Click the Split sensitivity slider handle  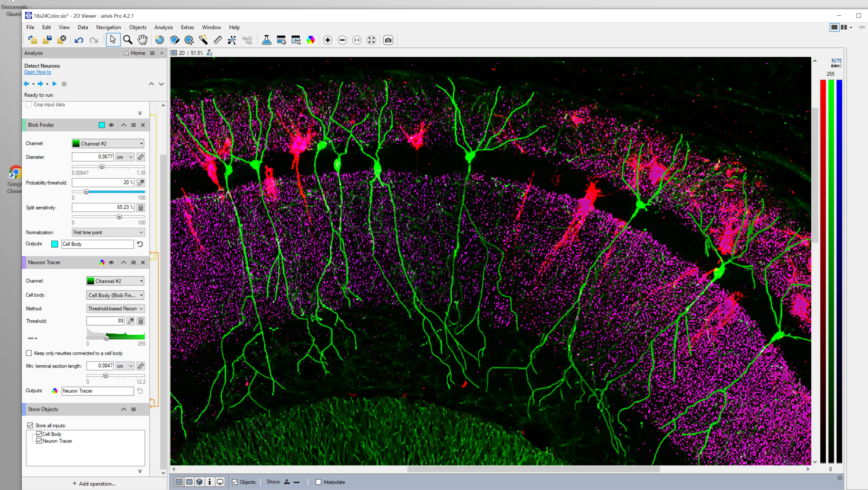(119, 217)
